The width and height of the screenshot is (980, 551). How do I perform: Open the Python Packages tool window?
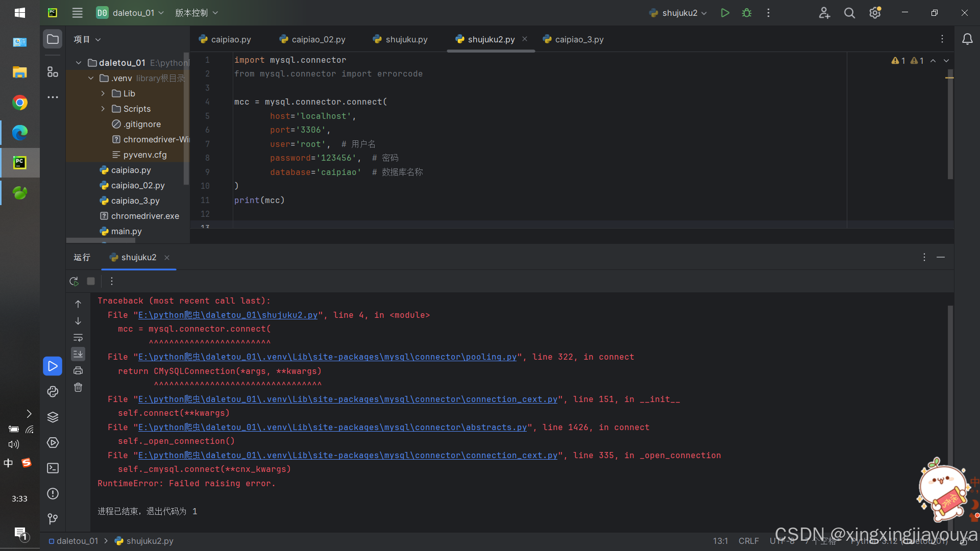coord(53,417)
